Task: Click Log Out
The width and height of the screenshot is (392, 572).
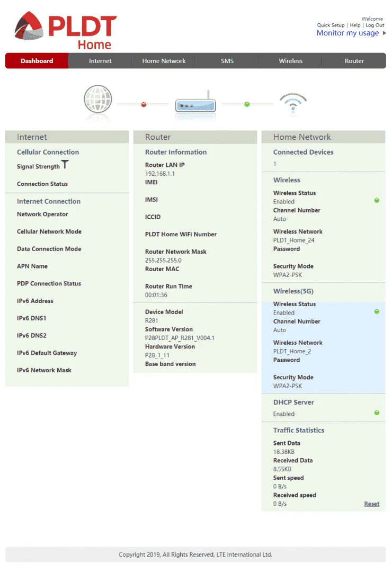Action: [375, 25]
